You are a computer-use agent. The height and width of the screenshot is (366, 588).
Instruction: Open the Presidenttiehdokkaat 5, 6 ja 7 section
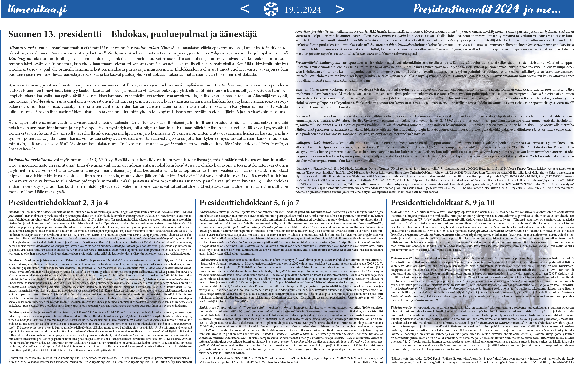pos(249,203)
